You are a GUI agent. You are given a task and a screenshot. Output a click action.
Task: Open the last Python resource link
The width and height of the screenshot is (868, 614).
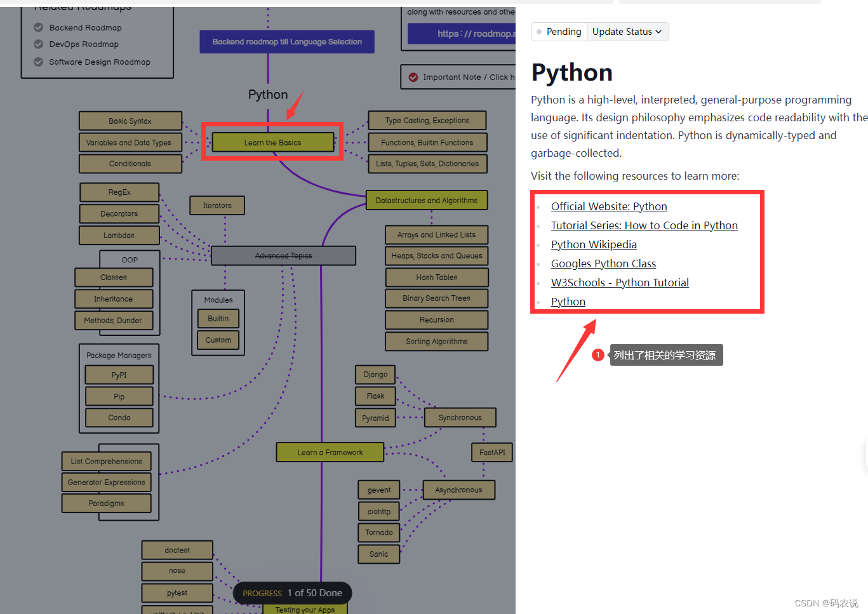click(568, 302)
